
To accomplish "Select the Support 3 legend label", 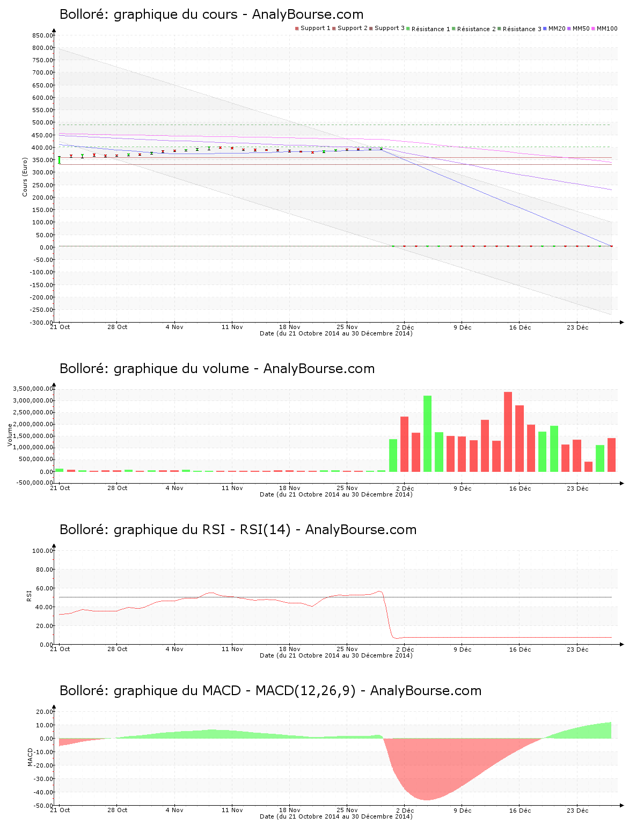I will pos(390,28).
